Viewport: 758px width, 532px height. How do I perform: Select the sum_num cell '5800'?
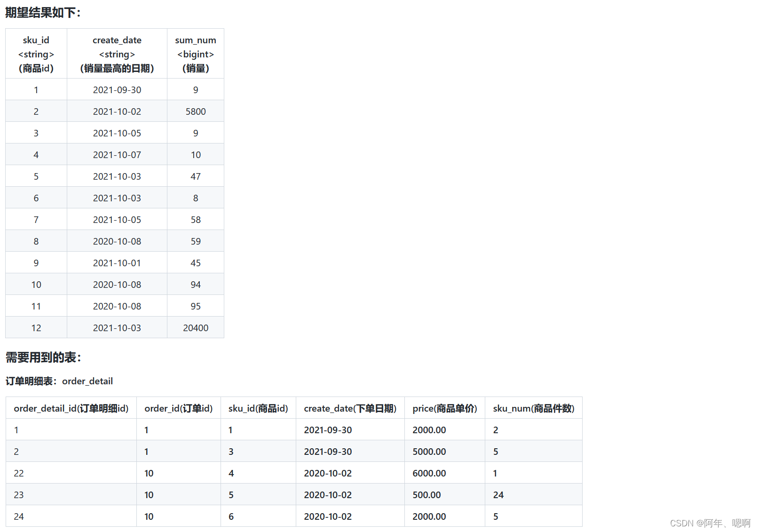(196, 111)
